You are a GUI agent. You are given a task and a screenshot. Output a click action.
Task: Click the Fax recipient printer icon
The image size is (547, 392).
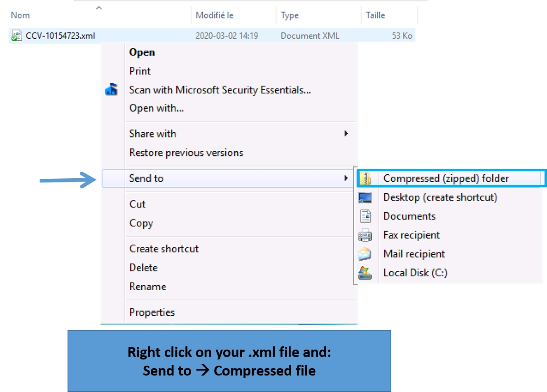pyautogui.click(x=365, y=235)
